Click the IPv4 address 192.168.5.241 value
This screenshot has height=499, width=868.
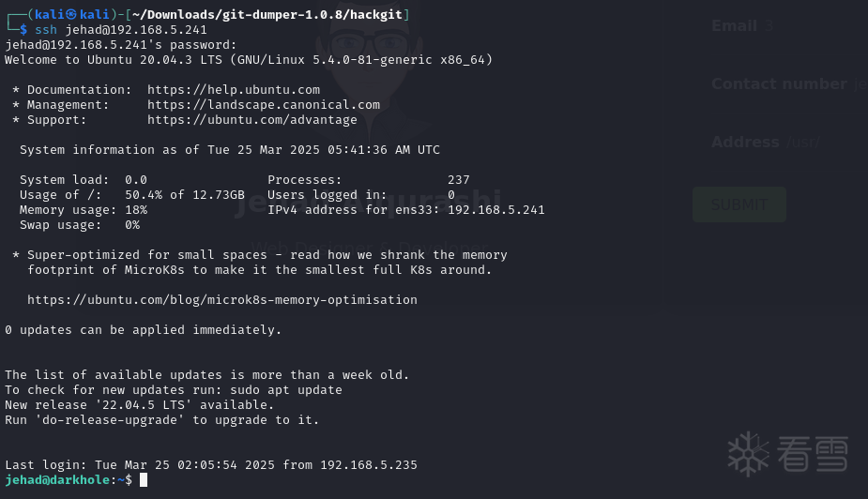[496, 210]
